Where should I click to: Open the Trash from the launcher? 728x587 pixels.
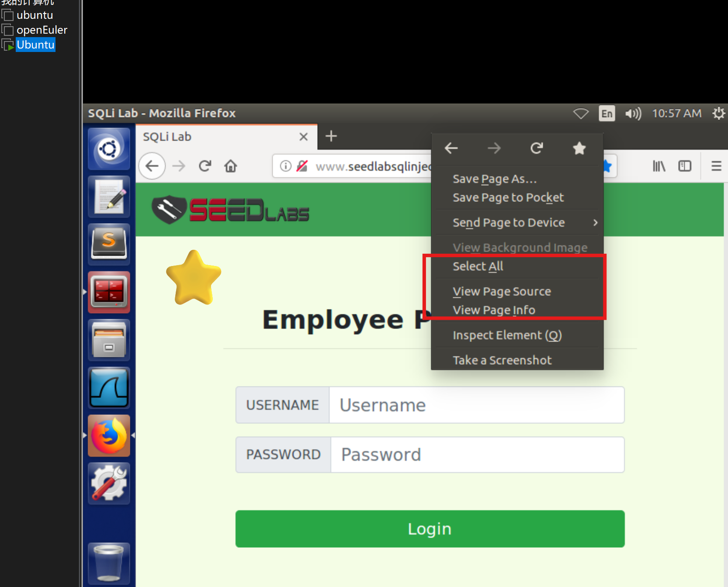click(109, 563)
